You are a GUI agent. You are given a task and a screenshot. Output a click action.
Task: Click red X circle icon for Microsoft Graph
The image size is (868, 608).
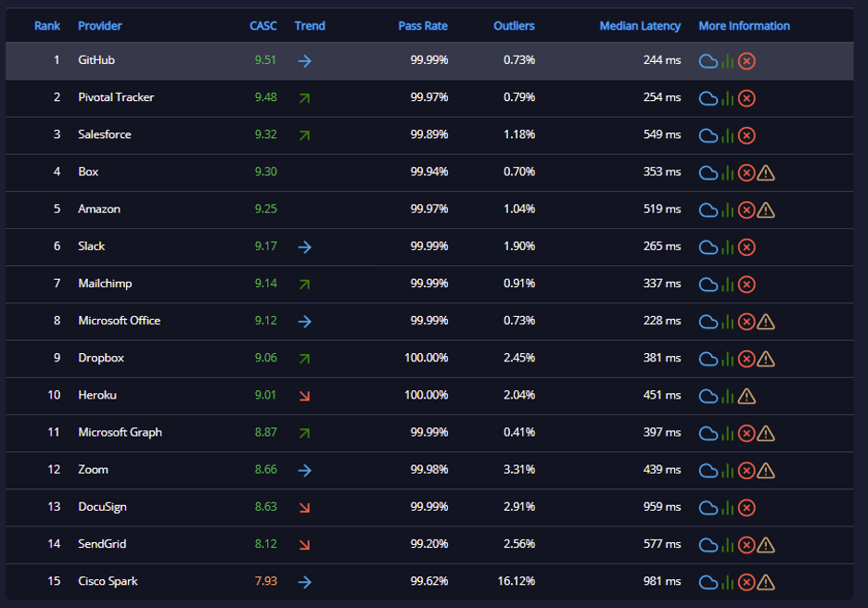(747, 433)
